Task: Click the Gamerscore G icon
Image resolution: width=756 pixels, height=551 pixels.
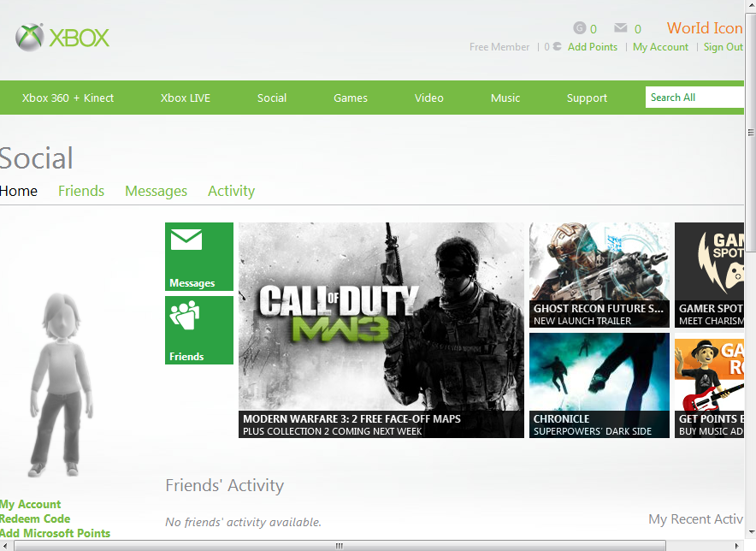Action: 579,28
